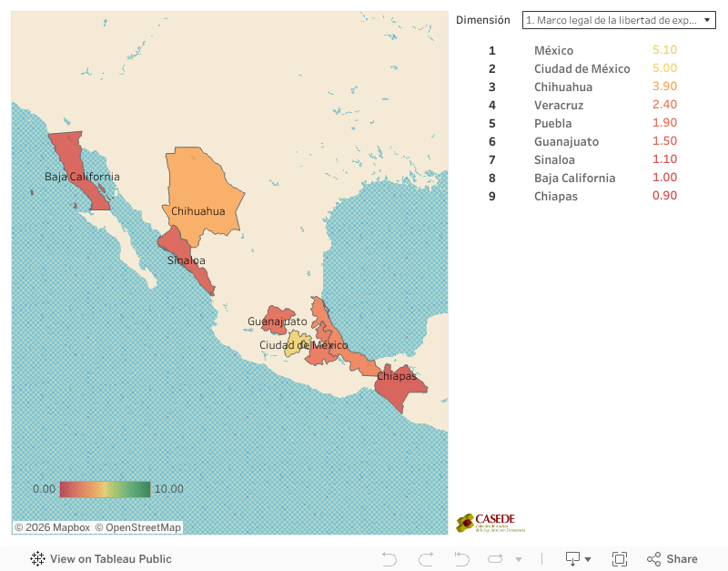
Task: Open View on Tableau Public
Action: click(101, 559)
